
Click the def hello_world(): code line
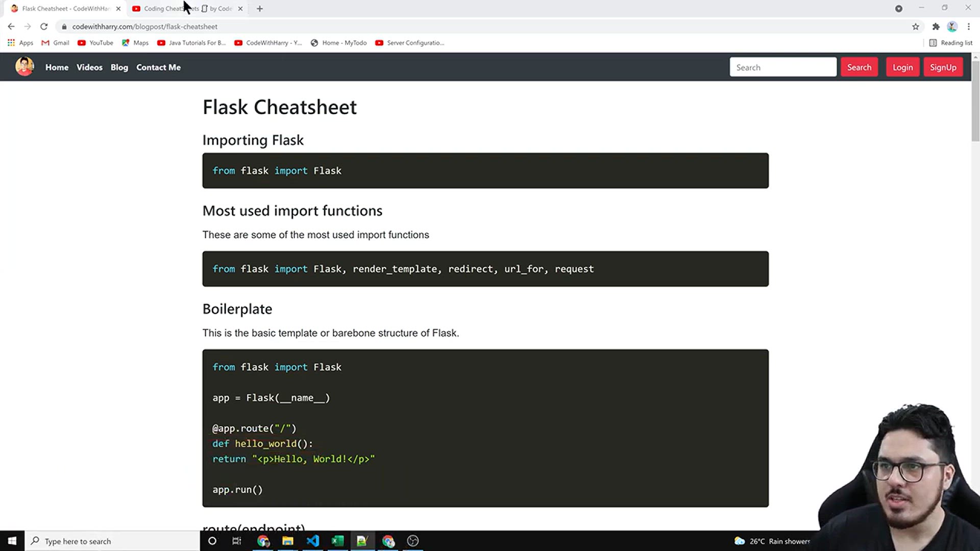click(263, 444)
